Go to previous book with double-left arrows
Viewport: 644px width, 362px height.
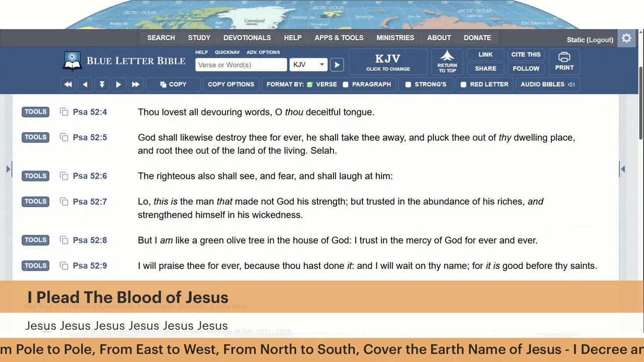tap(68, 84)
